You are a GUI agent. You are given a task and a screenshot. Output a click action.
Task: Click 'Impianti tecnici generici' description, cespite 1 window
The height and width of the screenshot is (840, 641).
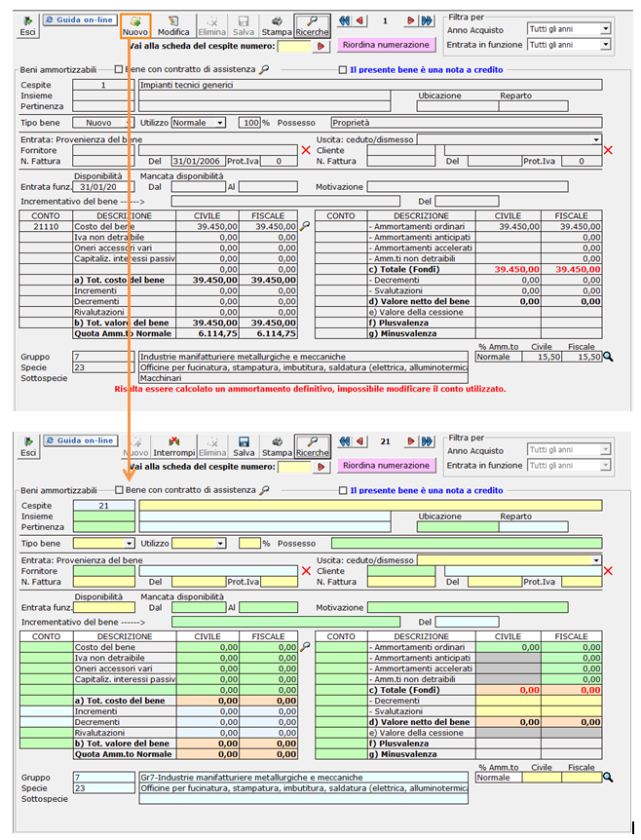(370, 85)
